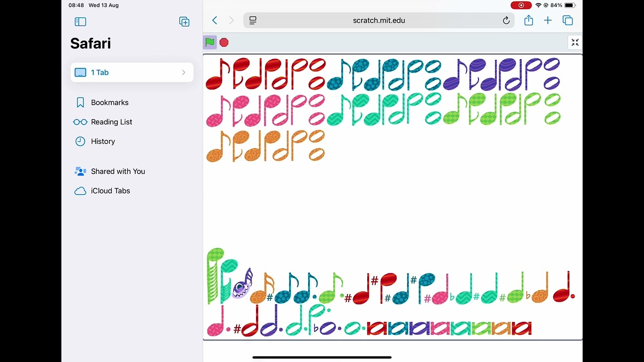
Task: Show the tab overview
Action: click(x=568, y=20)
